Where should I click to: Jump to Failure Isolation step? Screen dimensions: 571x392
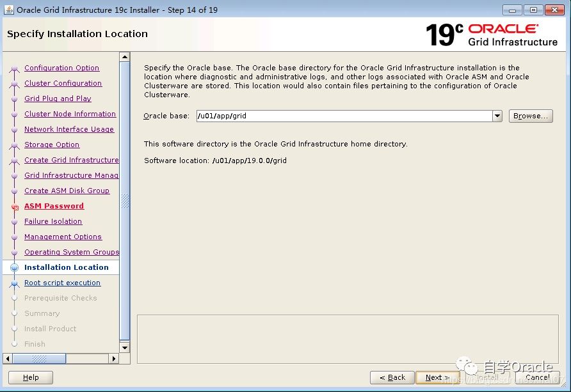click(53, 221)
